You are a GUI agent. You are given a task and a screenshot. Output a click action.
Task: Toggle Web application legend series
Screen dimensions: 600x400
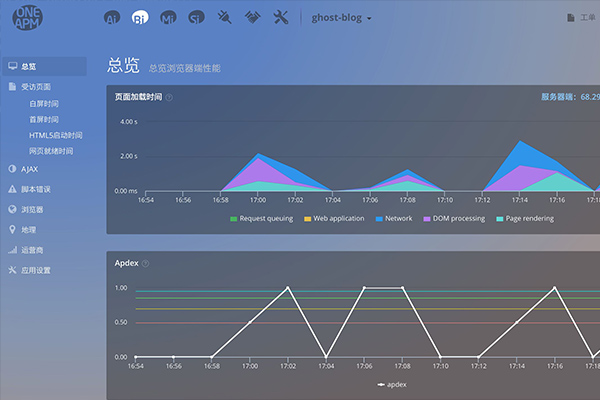335,218
